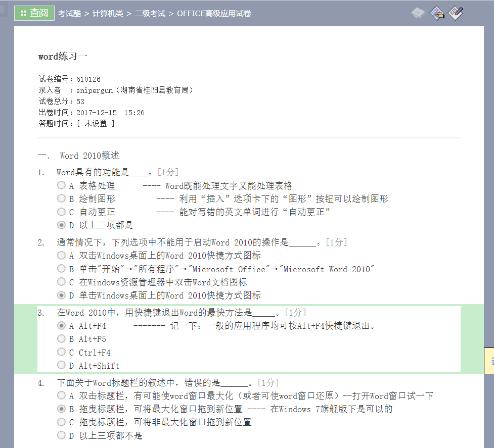Open OFFICE高级应用试卷 breadcrumb
Viewport: 494px width, 448px height.
pyautogui.click(x=214, y=14)
